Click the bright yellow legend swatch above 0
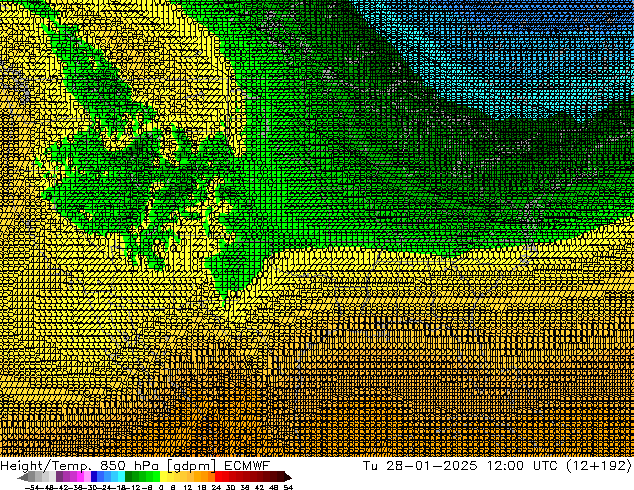 point(163,477)
